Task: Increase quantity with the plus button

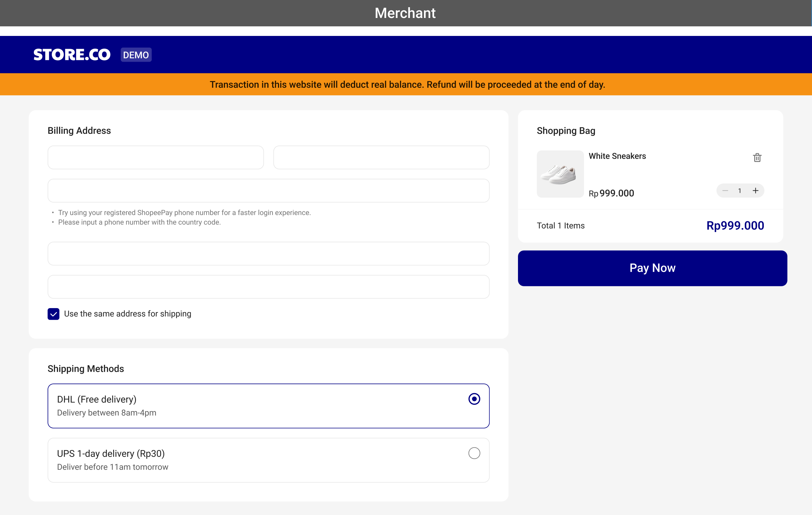Action: 755,190
